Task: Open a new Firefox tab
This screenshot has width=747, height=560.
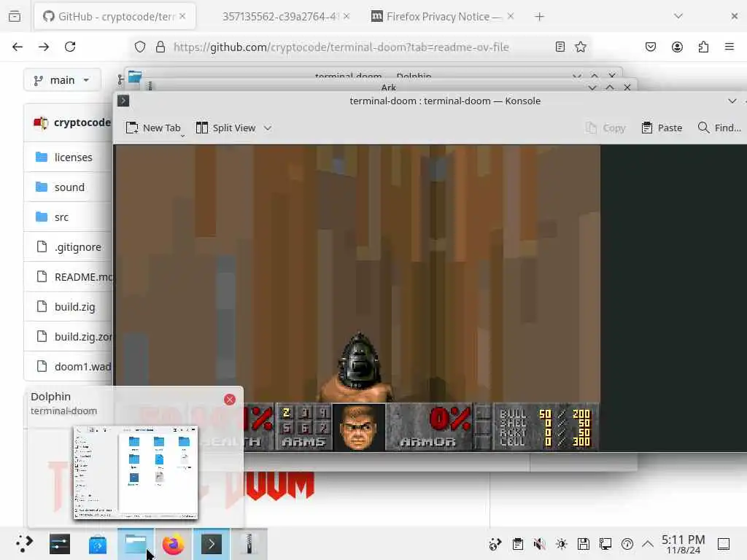Action: 539,17
